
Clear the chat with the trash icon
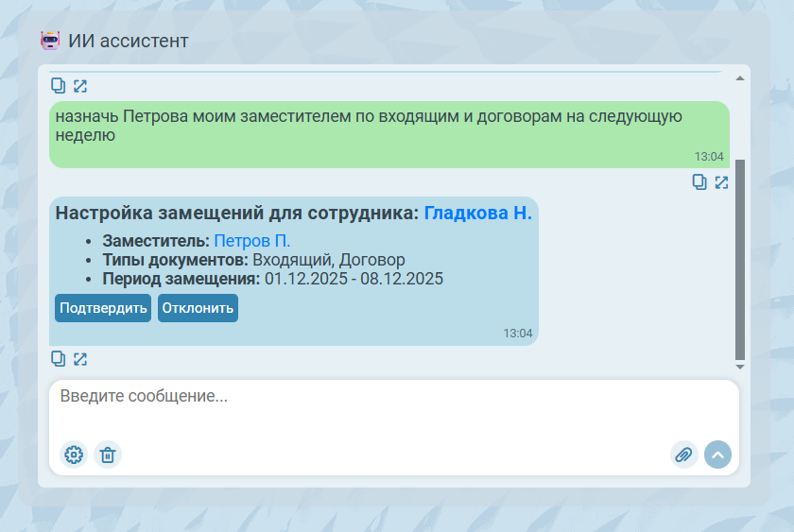[x=108, y=455]
